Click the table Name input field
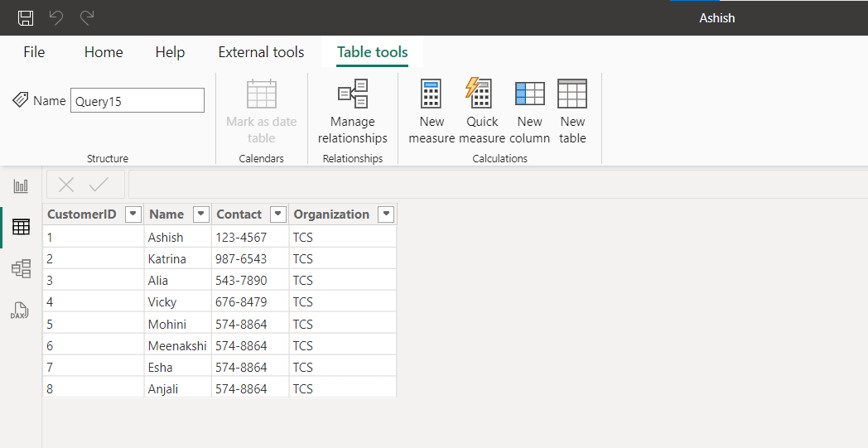Image resolution: width=868 pixels, height=448 pixels. [x=137, y=100]
